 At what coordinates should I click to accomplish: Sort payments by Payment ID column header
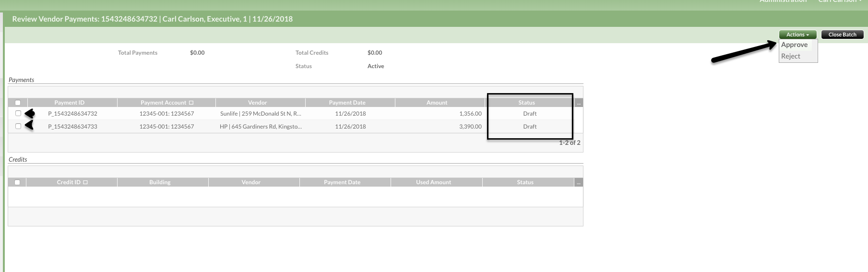[69, 103]
